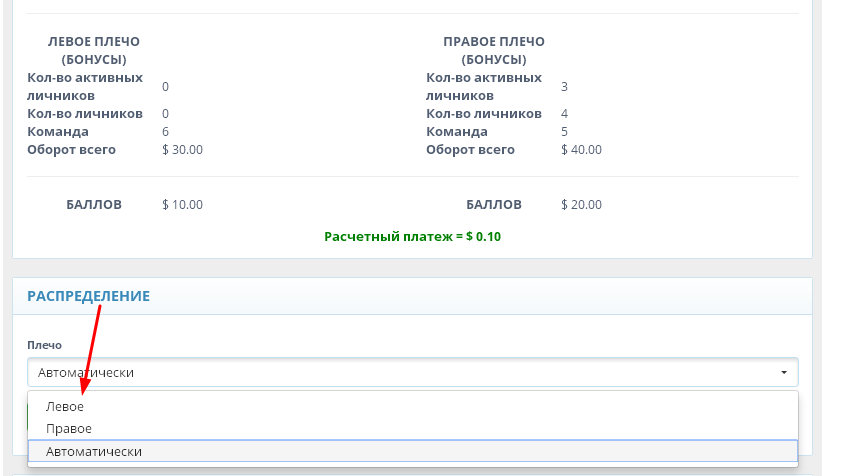
Task: Click right shoulder 'Оборот всего' value $ 40.00
Action: [x=581, y=150]
